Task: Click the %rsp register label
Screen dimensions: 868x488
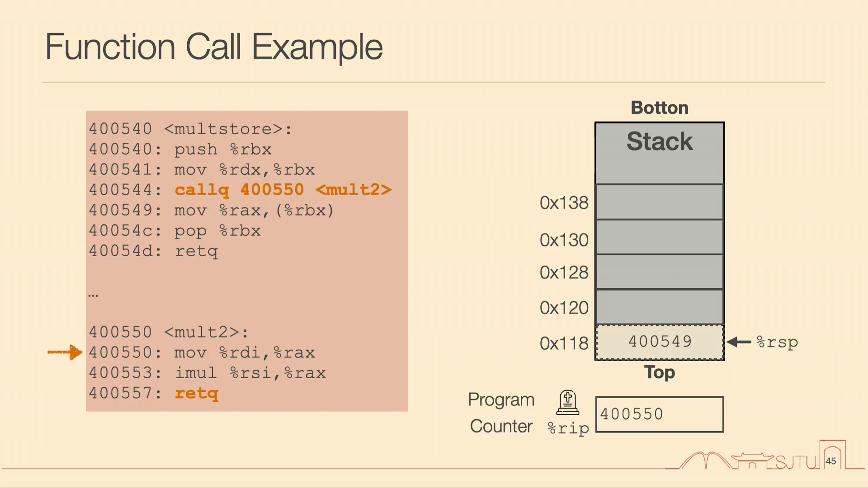Action: tap(777, 342)
